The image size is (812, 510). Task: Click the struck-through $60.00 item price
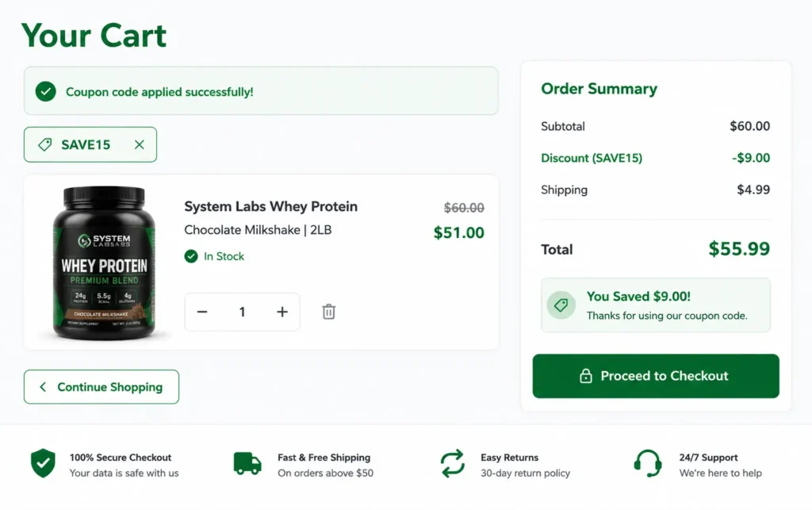click(464, 208)
